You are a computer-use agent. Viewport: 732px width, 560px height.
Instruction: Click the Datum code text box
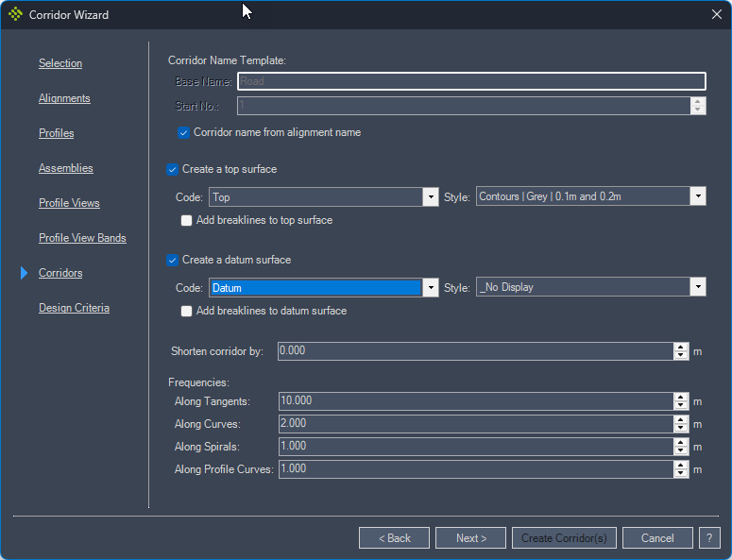(315, 287)
